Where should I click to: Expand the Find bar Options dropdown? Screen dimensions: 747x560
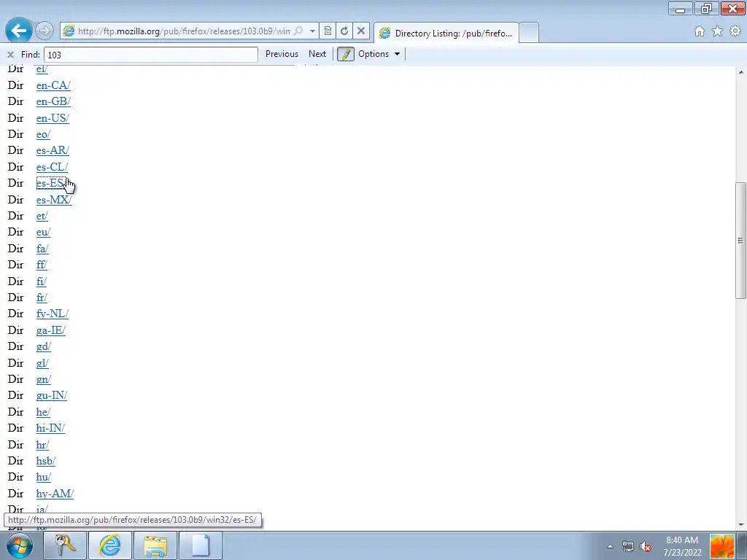point(379,54)
